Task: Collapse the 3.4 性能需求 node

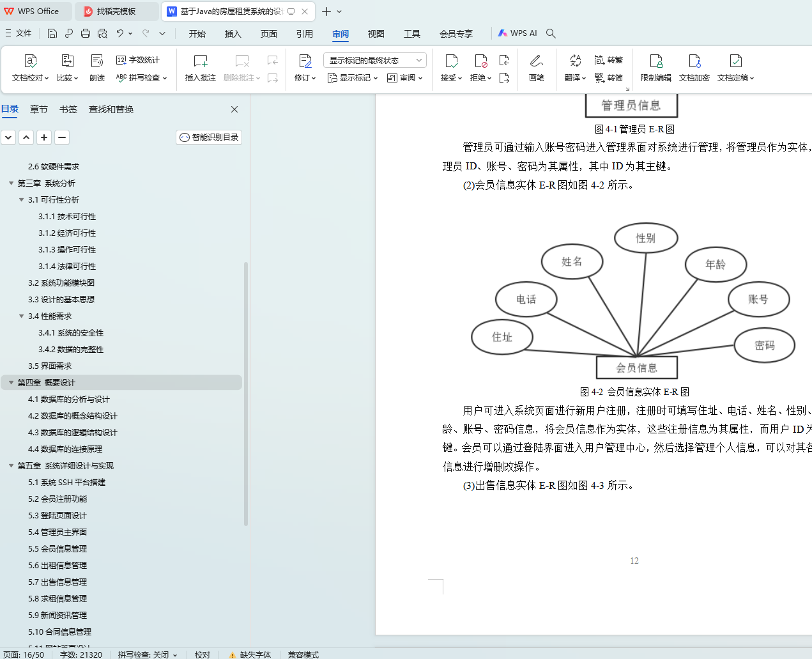Action: (x=21, y=316)
